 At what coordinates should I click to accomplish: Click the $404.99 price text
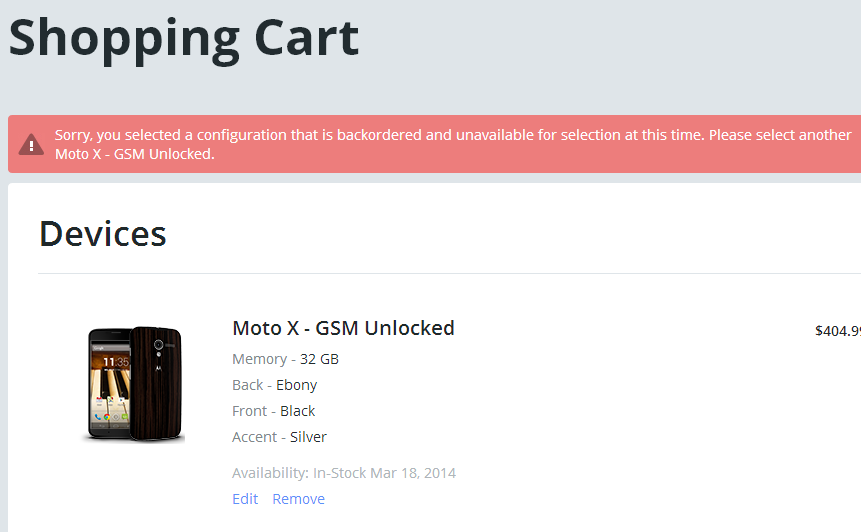(x=838, y=331)
